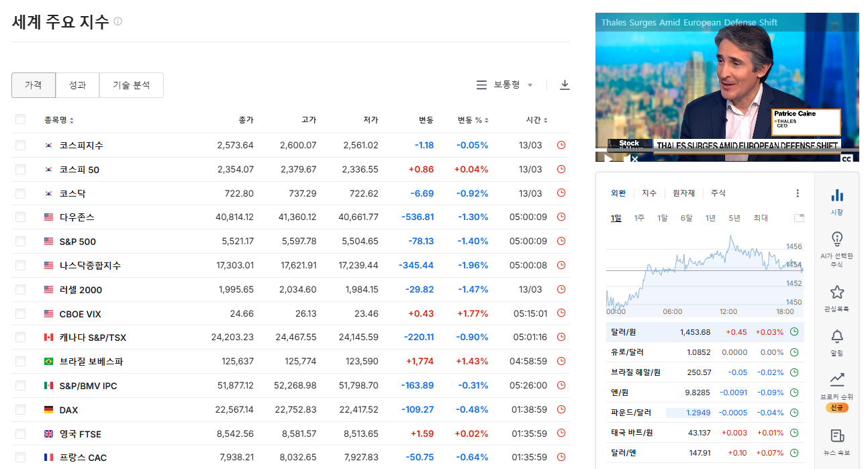The width and height of the screenshot is (868, 469).
Task: Toggle closed captions on the video
Action: pyautogui.click(x=847, y=158)
